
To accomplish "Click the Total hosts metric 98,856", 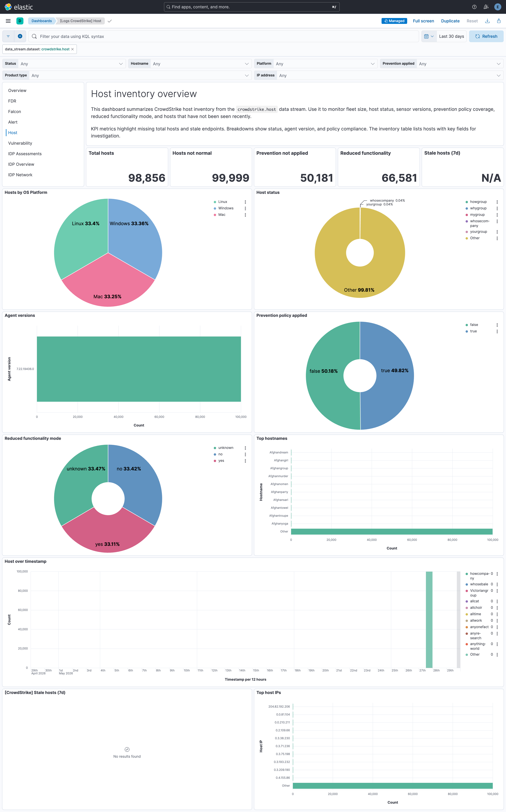I will [147, 178].
